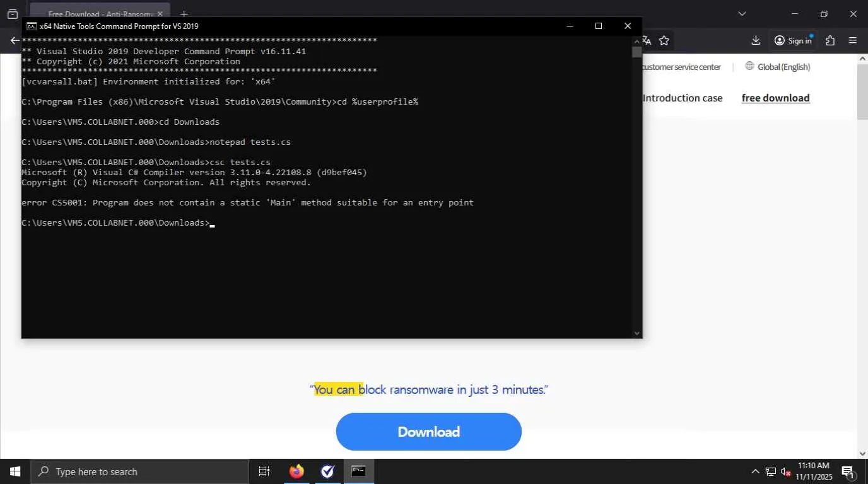Click the 'x64 Native Tools Command Prompt' title text
Image resolution: width=868 pixels, height=484 pixels.
point(119,26)
